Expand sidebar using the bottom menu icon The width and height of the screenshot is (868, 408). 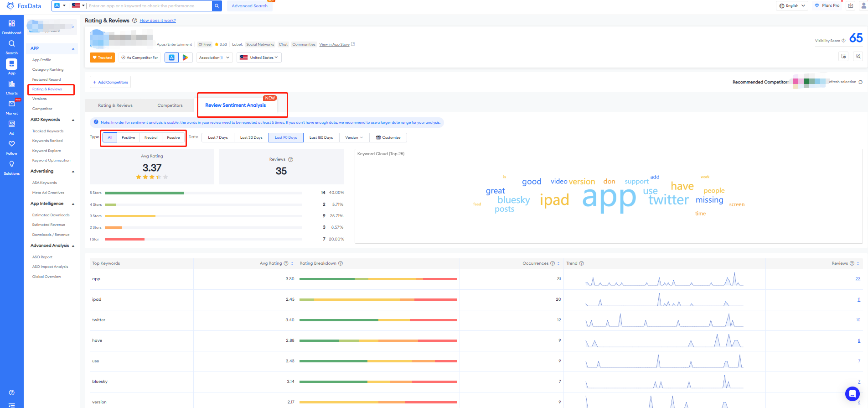11,405
